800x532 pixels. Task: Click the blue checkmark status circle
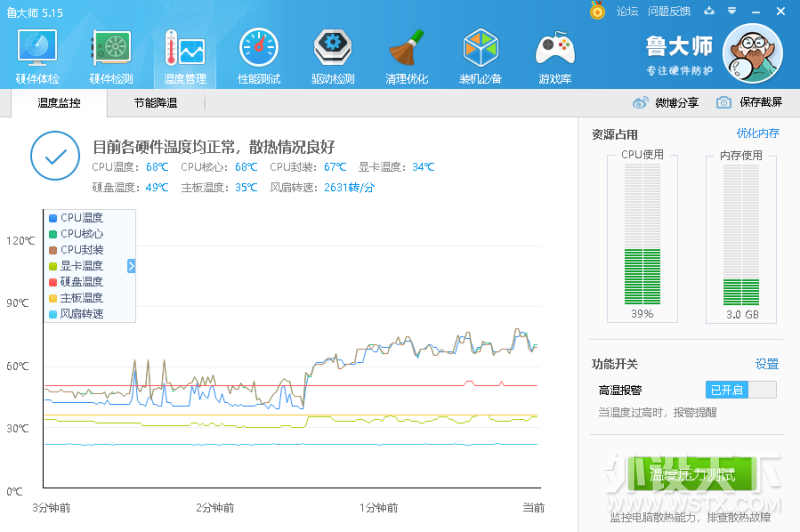(55, 156)
